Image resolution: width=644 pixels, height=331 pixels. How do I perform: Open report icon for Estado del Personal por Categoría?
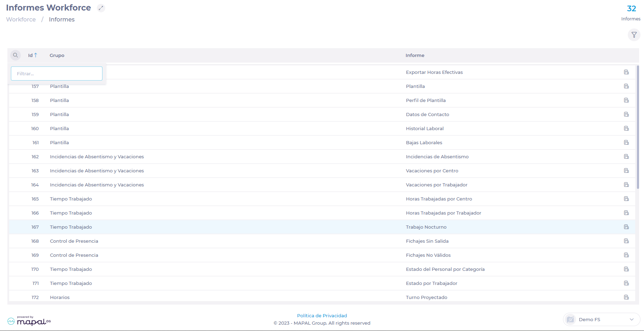[626, 269]
